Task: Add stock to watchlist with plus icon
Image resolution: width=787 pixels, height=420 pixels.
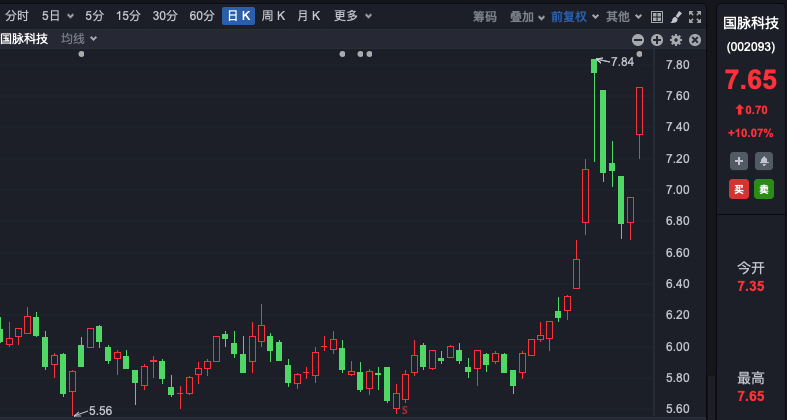Action: coord(739,161)
